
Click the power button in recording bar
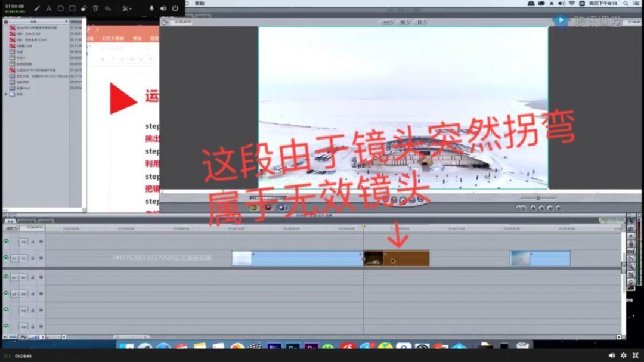pos(175,8)
